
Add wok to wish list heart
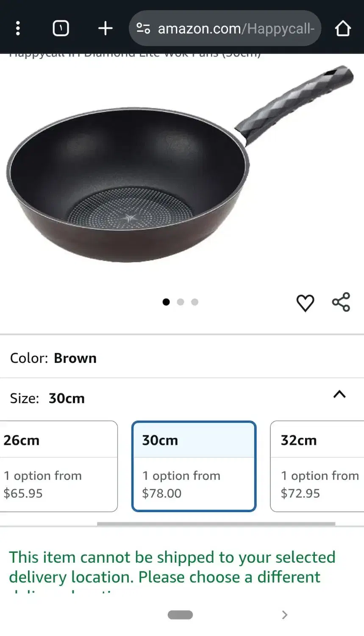tap(305, 303)
